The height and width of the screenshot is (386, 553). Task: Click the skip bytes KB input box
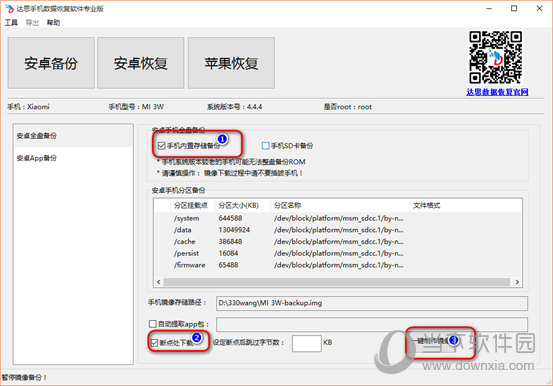[306, 343]
